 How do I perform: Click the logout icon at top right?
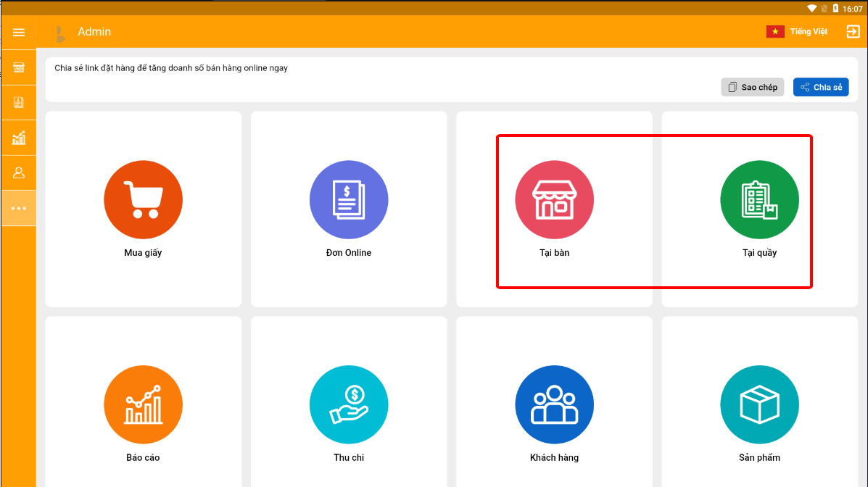click(853, 32)
